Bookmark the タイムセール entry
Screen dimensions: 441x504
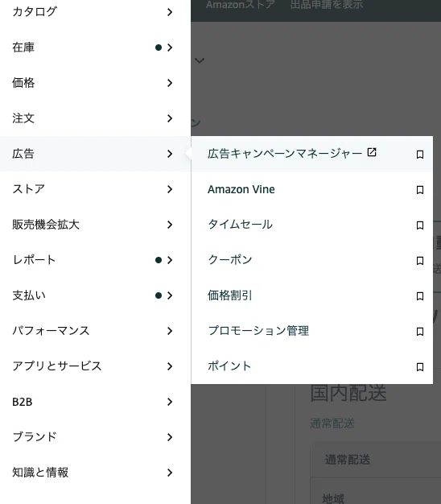[419, 225]
